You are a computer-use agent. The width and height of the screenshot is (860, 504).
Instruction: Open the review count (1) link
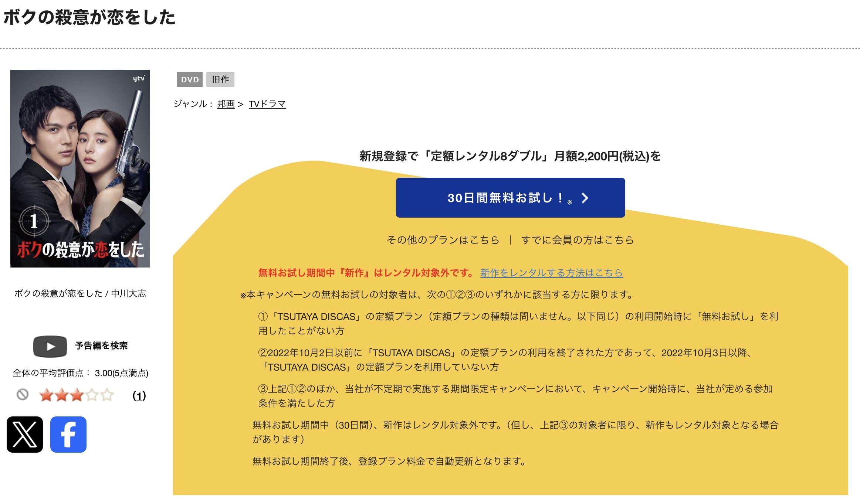[139, 396]
